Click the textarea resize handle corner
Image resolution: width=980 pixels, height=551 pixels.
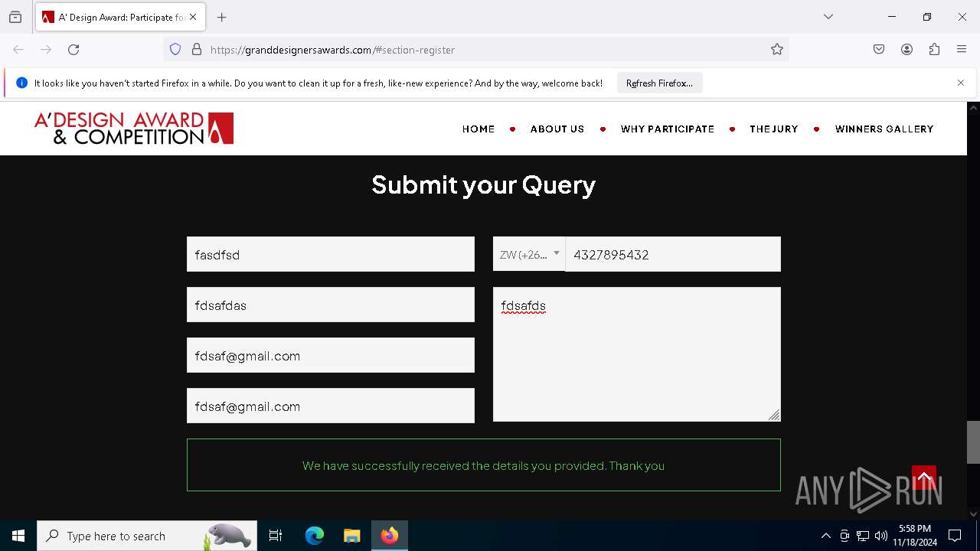[774, 415]
